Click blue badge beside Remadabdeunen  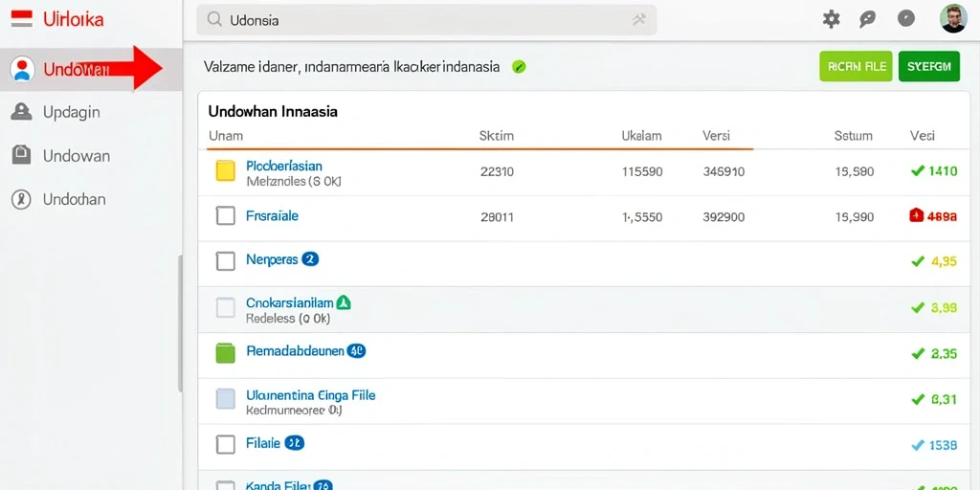click(x=356, y=351)
